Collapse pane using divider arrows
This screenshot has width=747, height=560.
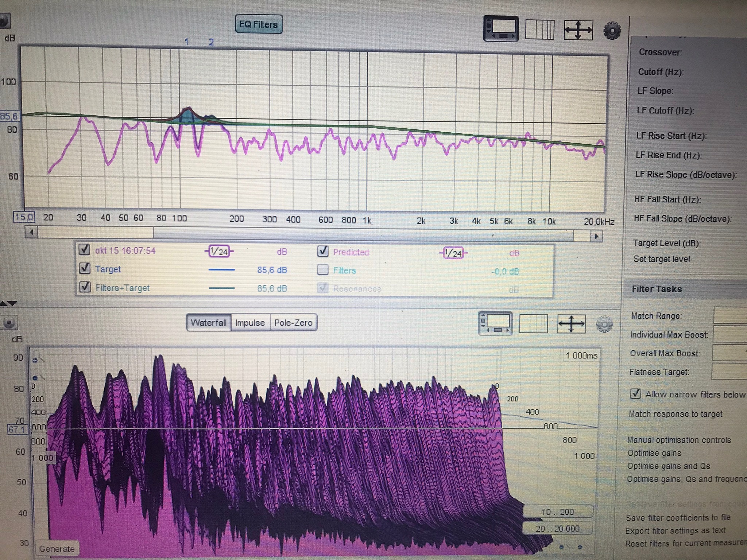(x=8, y=303)
